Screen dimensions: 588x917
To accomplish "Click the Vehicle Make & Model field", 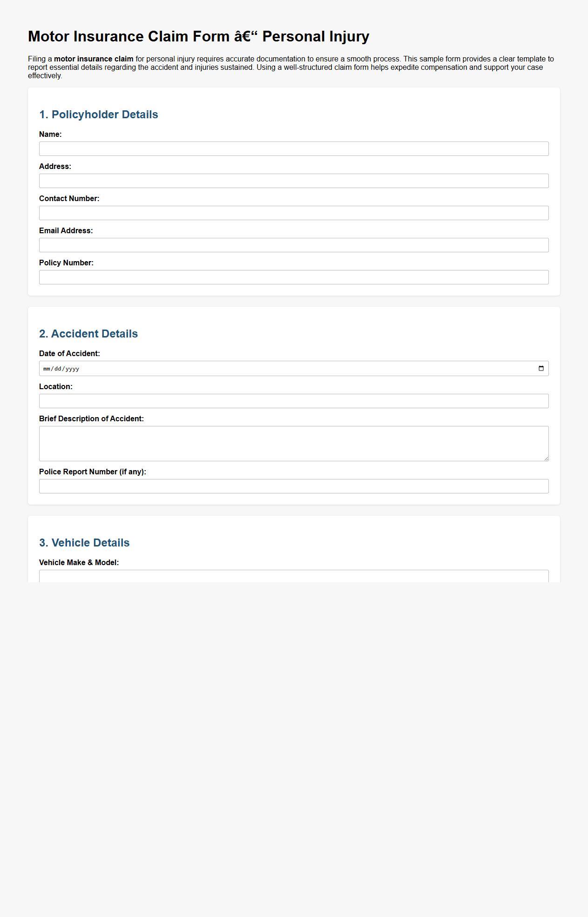I will pos(293,577).
